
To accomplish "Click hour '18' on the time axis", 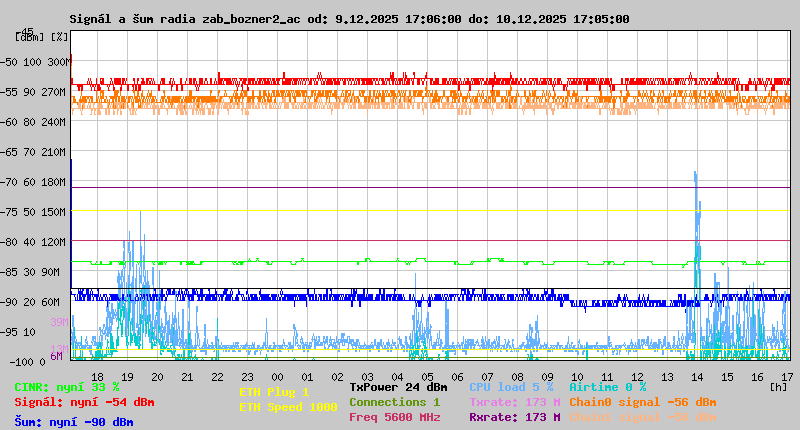I will click(x=97, y=377).
